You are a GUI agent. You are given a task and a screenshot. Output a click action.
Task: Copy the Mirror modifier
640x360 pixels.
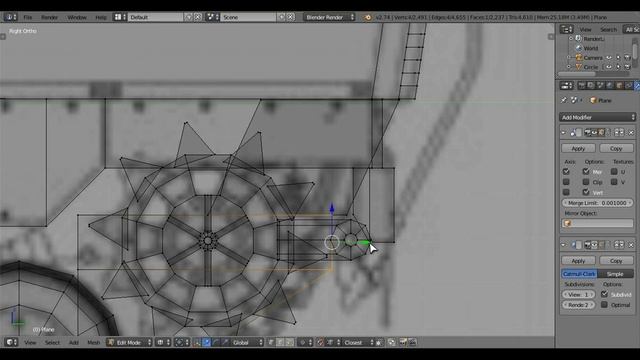[x=616, y=149]
